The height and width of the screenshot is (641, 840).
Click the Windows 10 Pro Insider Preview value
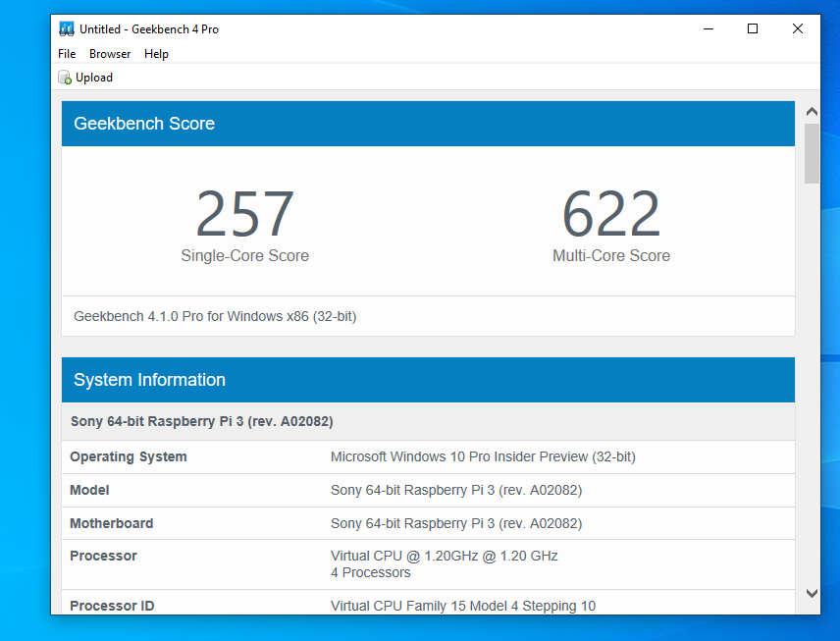click(483, 456)
